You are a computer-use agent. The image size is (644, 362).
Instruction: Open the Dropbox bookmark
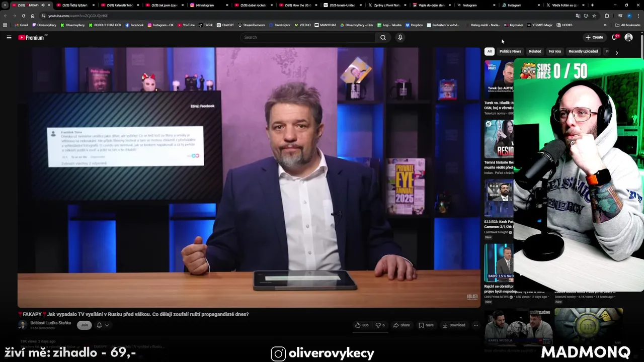pos(414,25)
